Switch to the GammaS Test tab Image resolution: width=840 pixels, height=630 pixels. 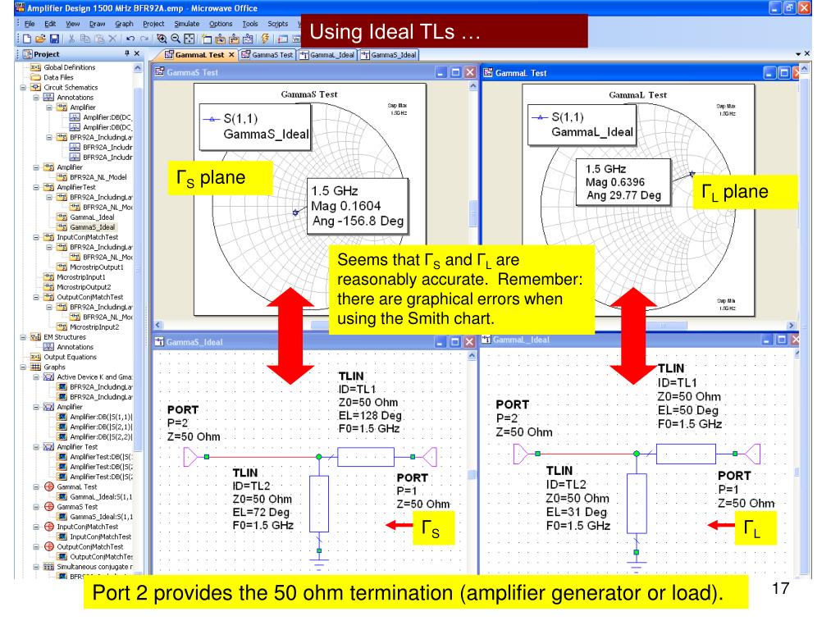(267, 55)
